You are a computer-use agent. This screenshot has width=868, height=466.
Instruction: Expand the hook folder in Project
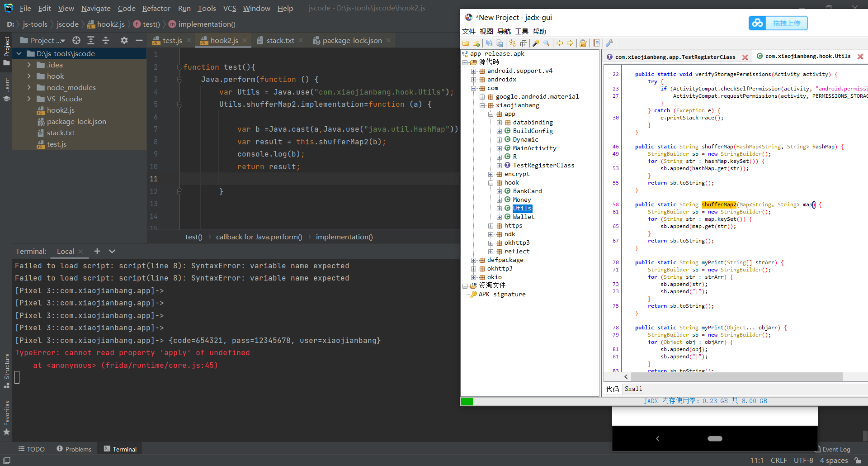point(29,76)
